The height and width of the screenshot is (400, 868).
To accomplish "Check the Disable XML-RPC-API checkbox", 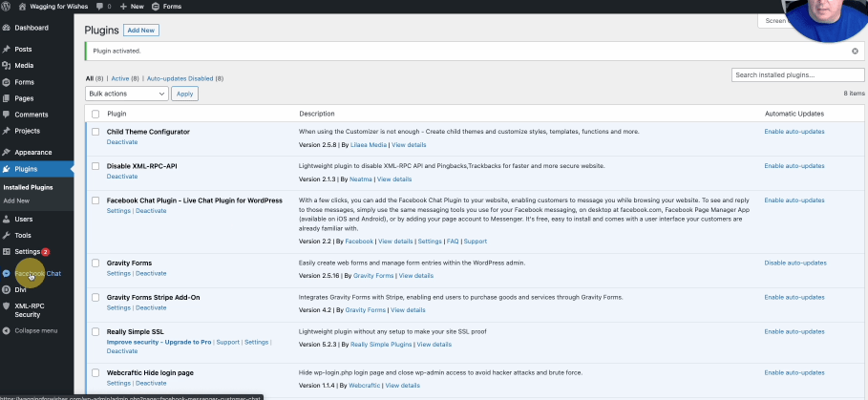I will point(95,166).
